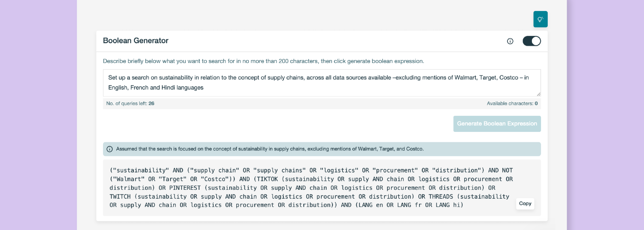Focus the search description text area
This screenshot has width=644, height=230.
321,83
